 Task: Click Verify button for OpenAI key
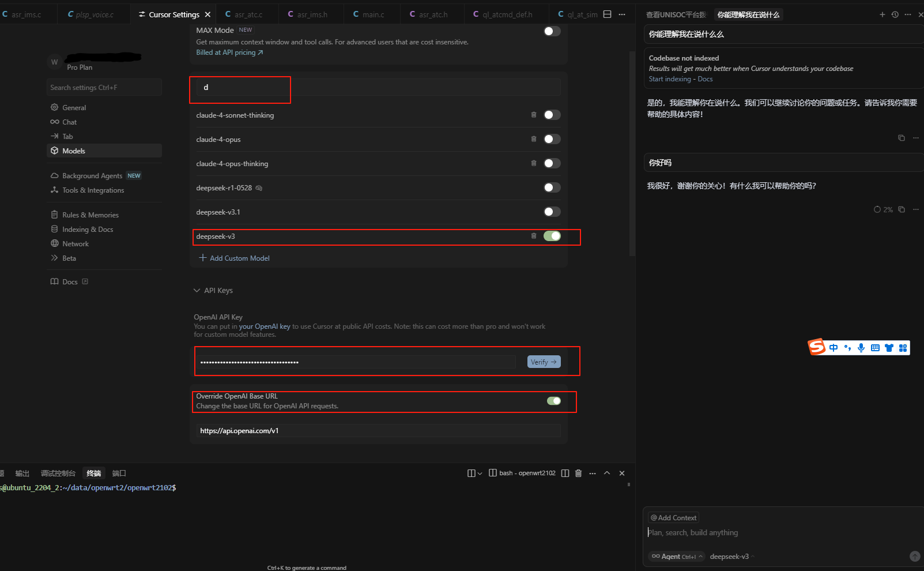(544, 362)
